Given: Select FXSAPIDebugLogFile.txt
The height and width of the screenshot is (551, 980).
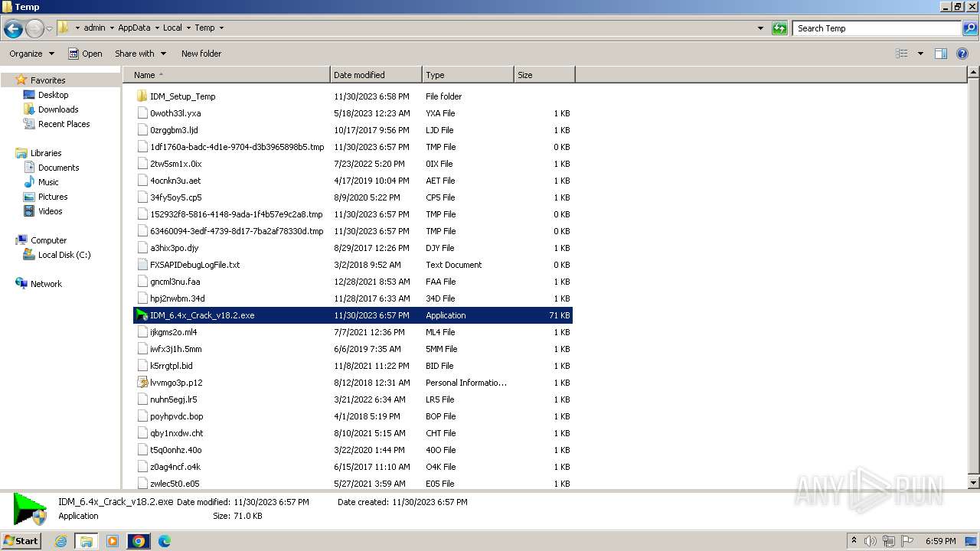Looking at the screenshot, I should (x=194, y=265).
